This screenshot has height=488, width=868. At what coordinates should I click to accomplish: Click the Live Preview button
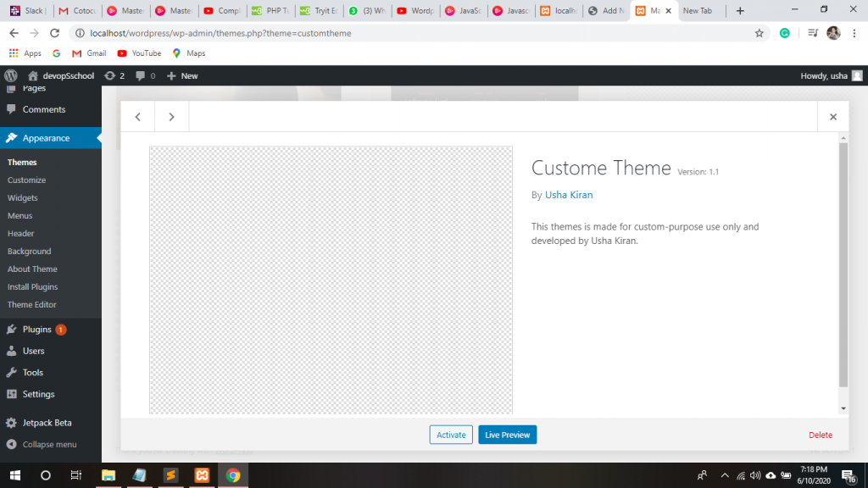tap(507, 435)
